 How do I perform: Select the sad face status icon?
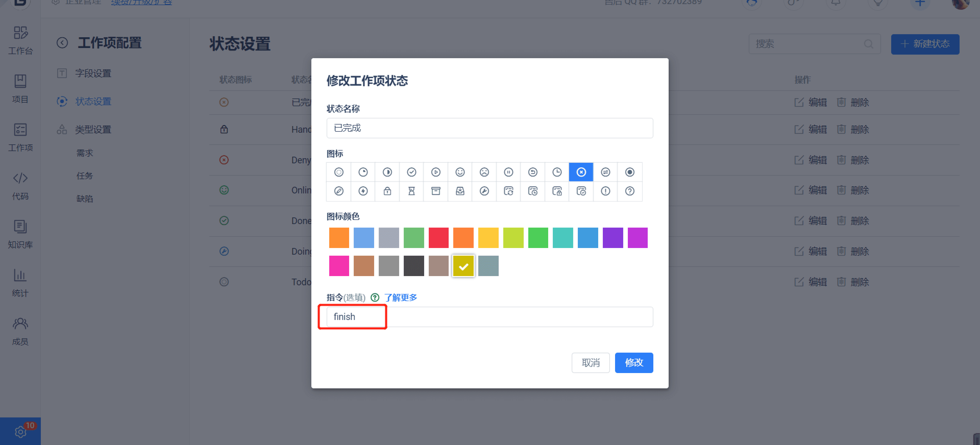pyautogui.click(x=484, y=172)
